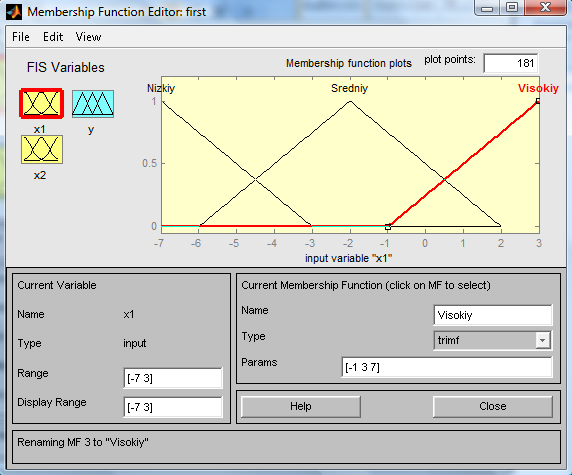Click the 'Membership function plots' heading
The image size is (572, 475).
pos(349,63)
